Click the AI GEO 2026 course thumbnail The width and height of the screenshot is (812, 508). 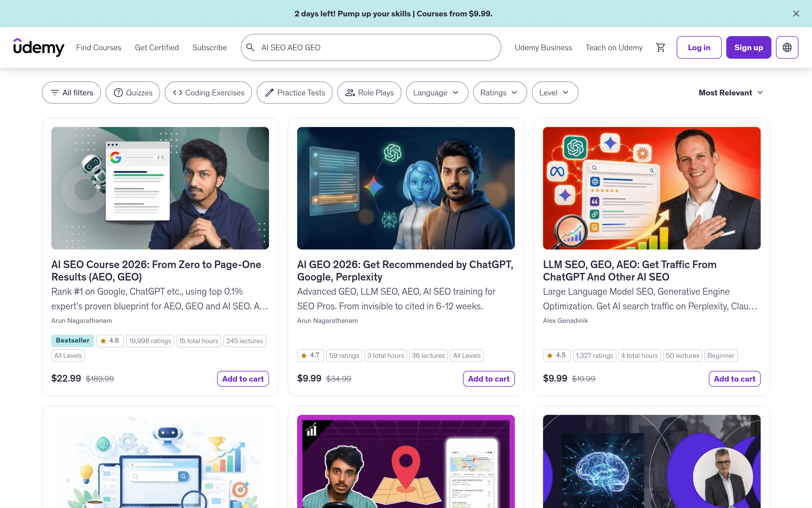point(406,188)
